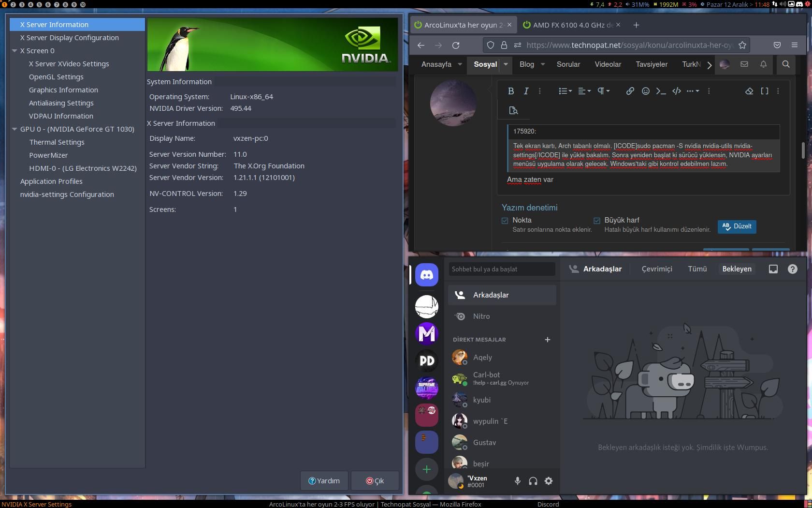The height and width of the screenshot is (508, 812).
Task: Open the paragraph format dropdown in the editor
Action: (x=604, y=91)
